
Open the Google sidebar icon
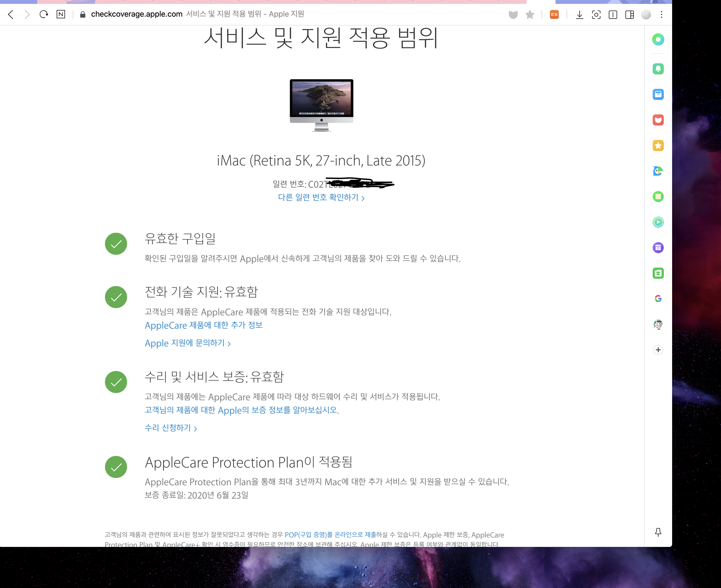click(658, 298)
